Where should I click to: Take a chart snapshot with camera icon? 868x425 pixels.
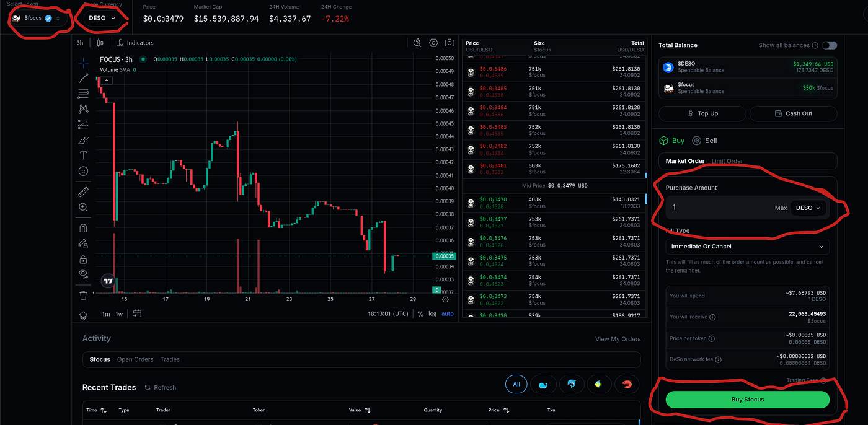pos(449,43)
